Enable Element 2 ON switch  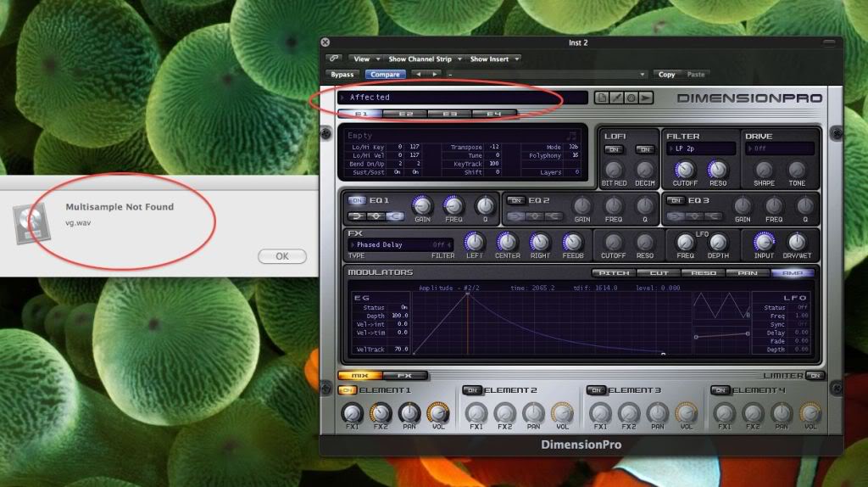click(x=471, y=390)
